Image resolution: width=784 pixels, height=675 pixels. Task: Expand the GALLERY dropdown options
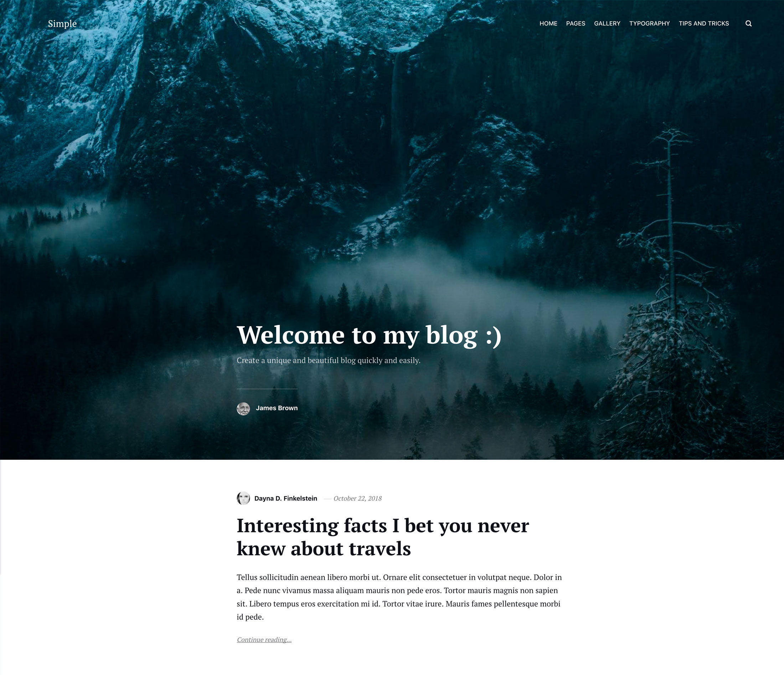click(607, 23)
